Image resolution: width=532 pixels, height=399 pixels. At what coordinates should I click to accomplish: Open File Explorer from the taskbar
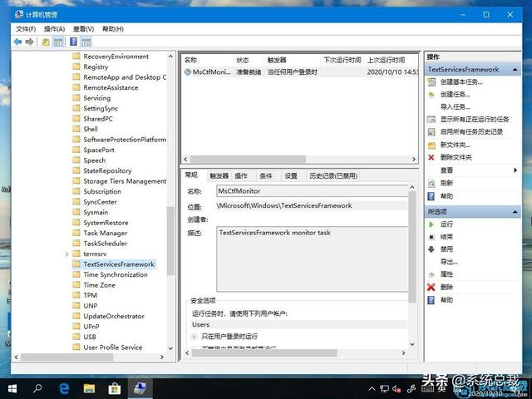[x=89, y=388]
